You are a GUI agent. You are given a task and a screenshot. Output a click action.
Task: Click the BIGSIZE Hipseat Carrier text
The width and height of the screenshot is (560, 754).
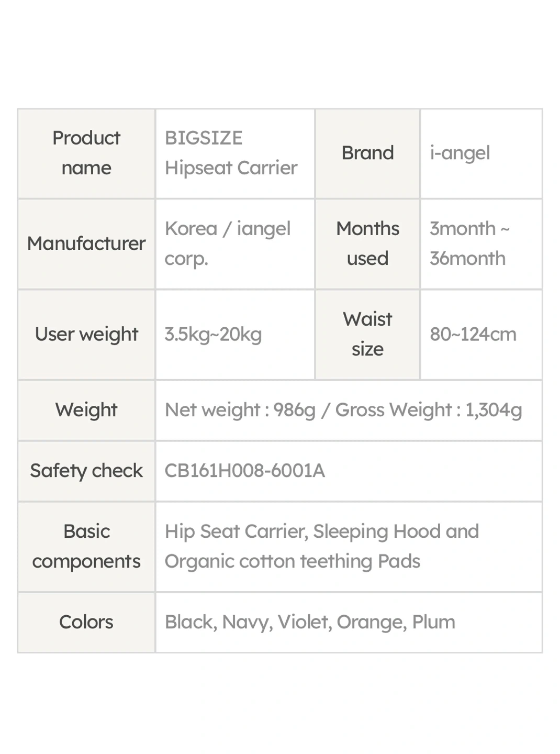[231, 153]
